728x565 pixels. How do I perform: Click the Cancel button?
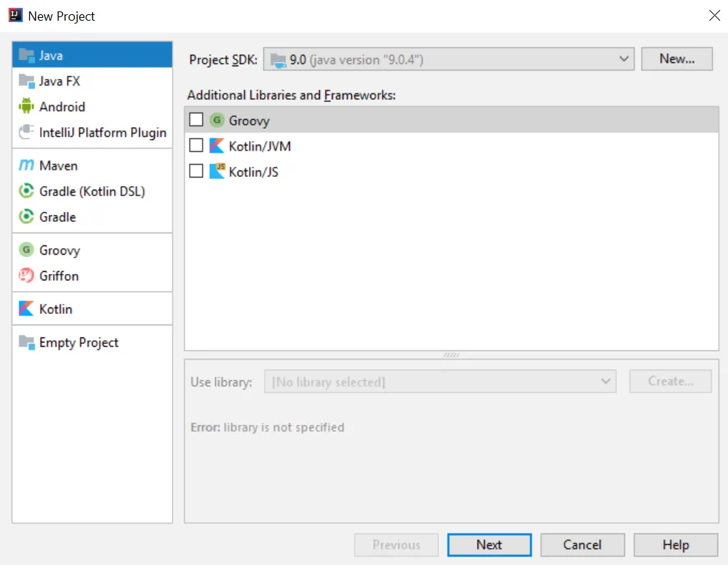point(582,544)
